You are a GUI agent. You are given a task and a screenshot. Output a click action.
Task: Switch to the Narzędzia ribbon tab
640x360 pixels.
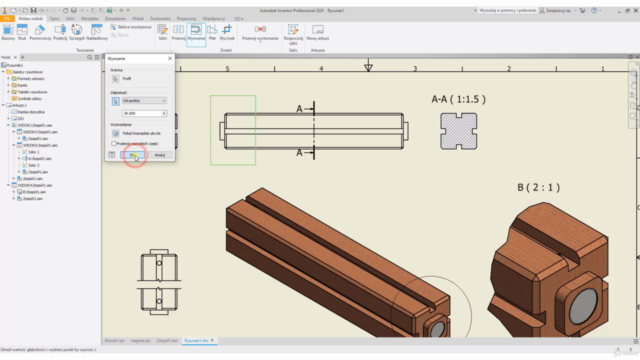pos(89,18)
